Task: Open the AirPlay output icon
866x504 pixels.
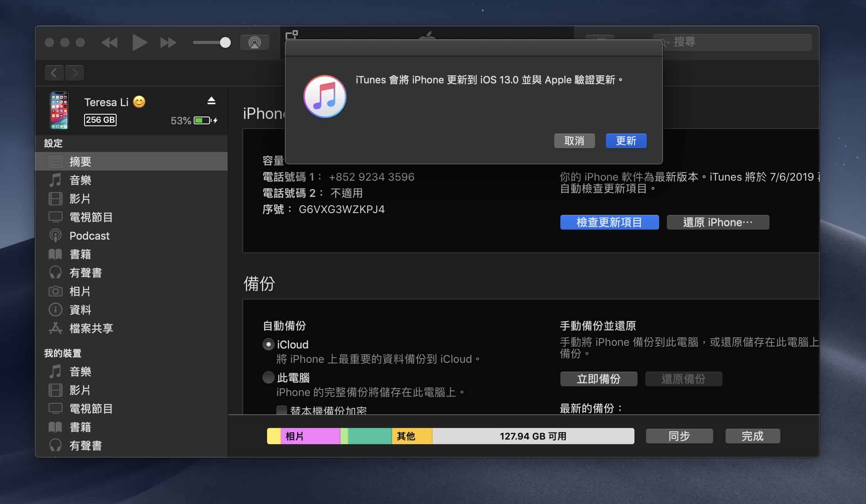Action: pyautogui.click(x=255, y=42)
